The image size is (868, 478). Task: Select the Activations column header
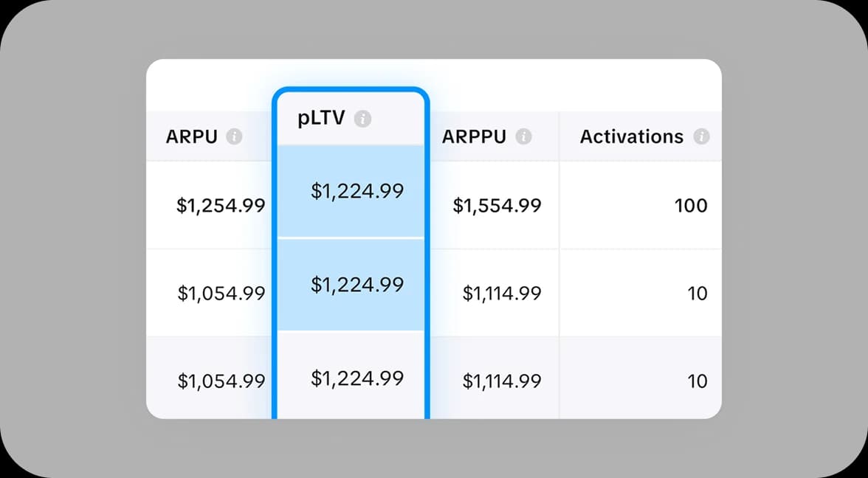630,136
